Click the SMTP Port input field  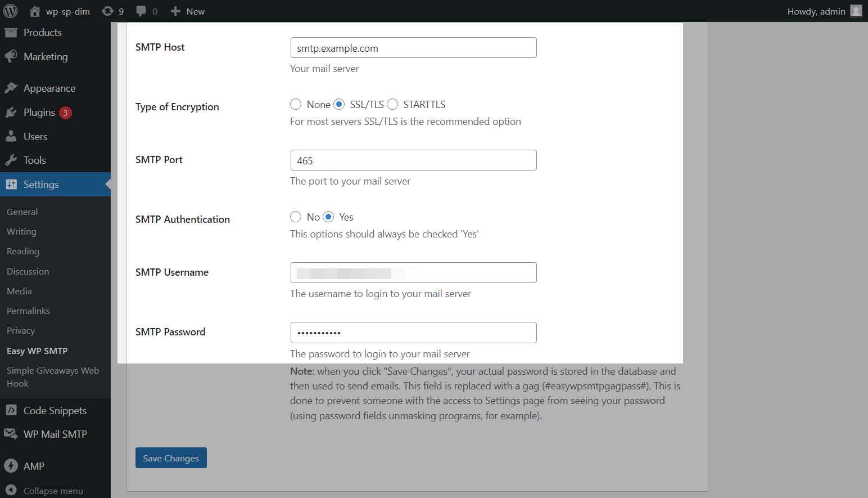(x=413, y=160)
